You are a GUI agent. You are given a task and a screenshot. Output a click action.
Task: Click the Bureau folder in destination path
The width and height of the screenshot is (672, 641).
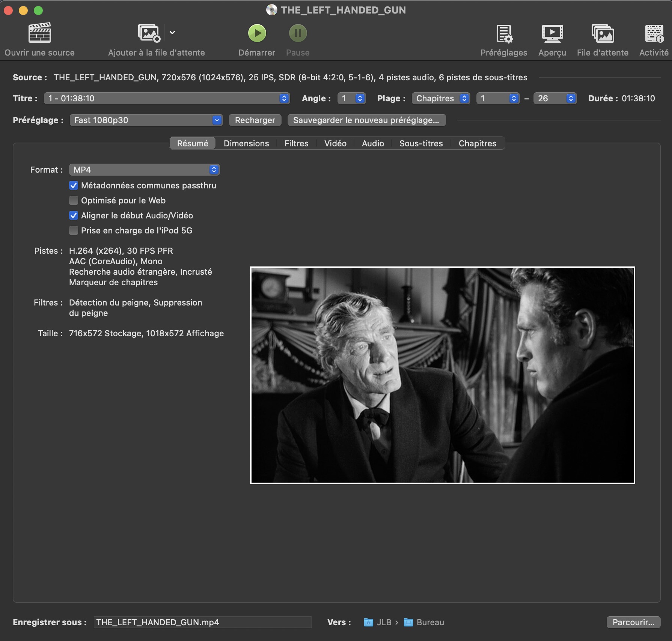(424, 622)
